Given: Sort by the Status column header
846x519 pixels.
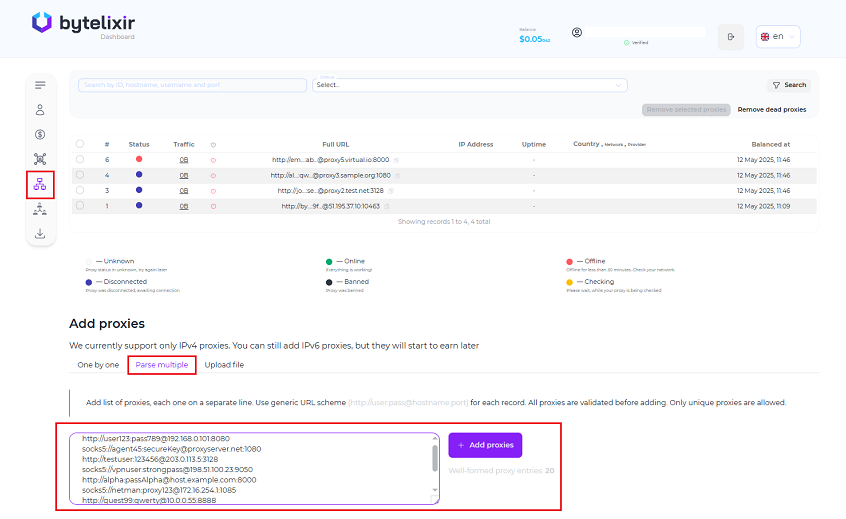Looking at the screenshot, I should click(x=139, y=145).
